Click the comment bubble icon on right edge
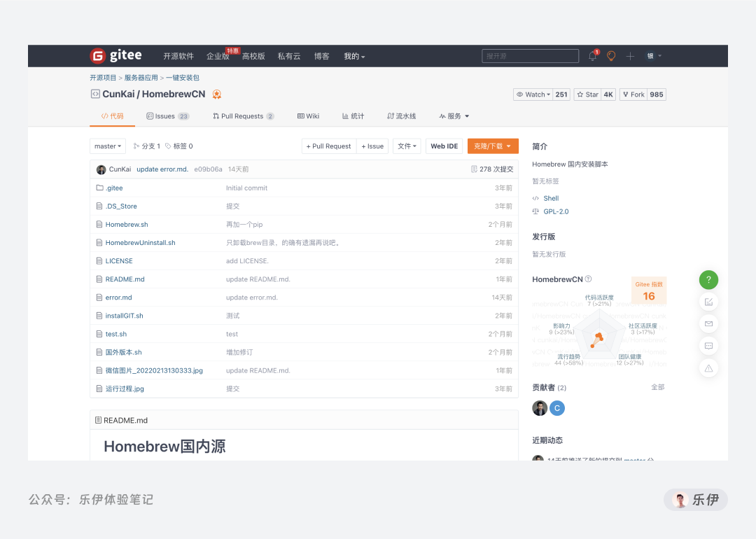Screen dimensions: 756x539 point(708,345)
